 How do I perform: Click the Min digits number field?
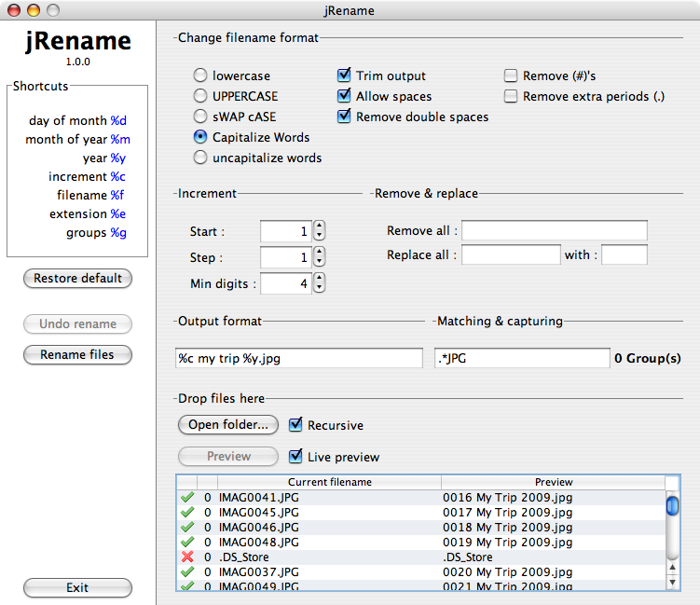pos(286,283)
